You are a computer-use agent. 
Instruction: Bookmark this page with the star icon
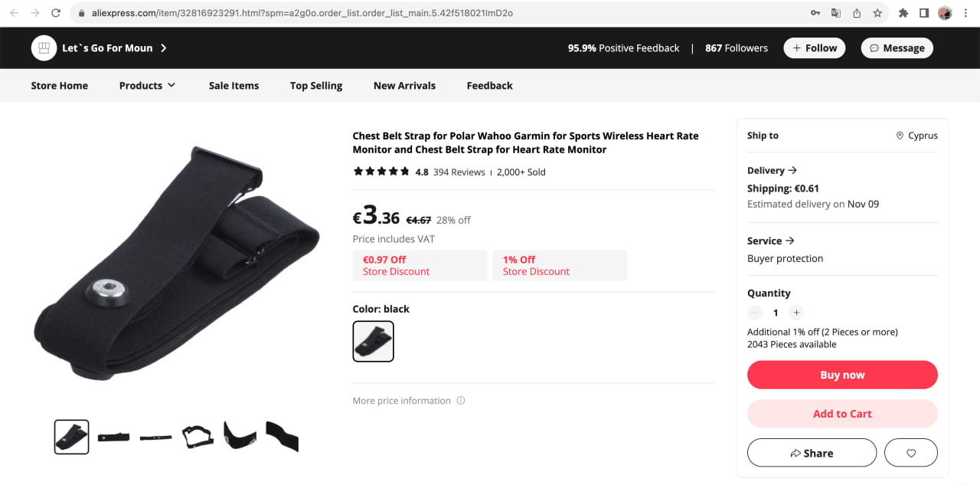coord(877,13)
